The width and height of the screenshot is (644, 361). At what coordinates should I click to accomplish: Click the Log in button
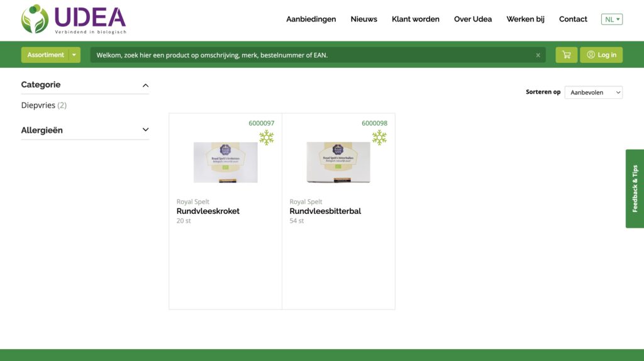click(x=601, y=55)
